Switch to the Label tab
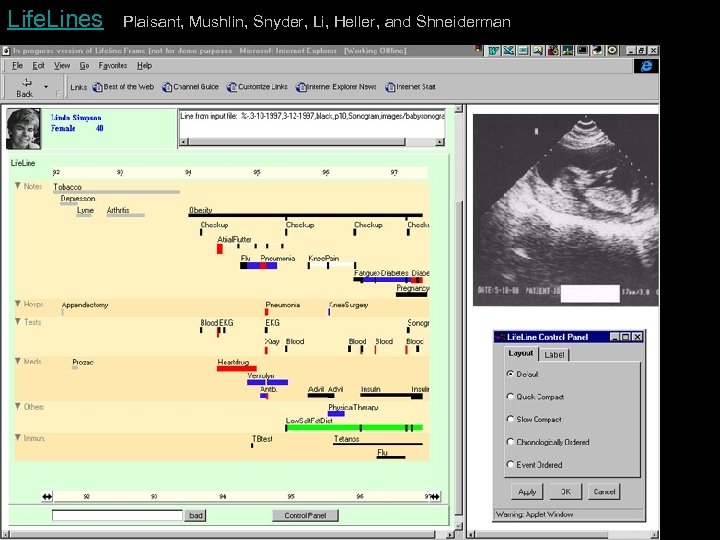This screenshot has height=540, width=720. coord(554,355)
